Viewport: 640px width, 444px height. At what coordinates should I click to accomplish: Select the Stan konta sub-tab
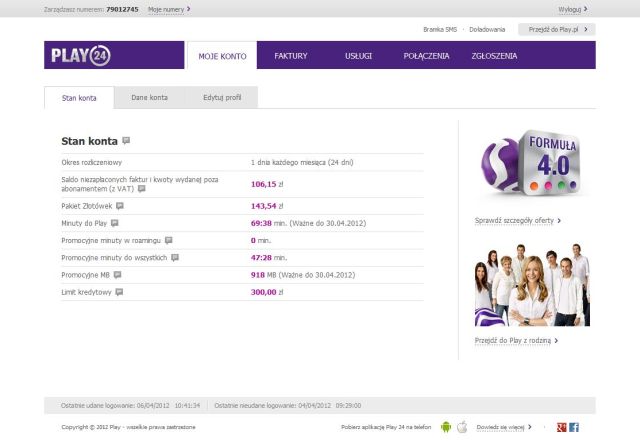point(79,98)
